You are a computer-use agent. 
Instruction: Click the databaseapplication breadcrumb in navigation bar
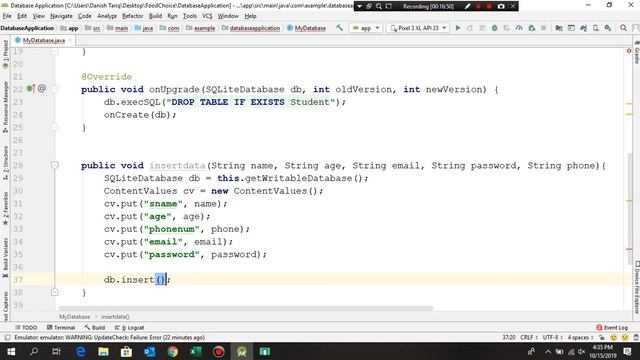[251, 28]
